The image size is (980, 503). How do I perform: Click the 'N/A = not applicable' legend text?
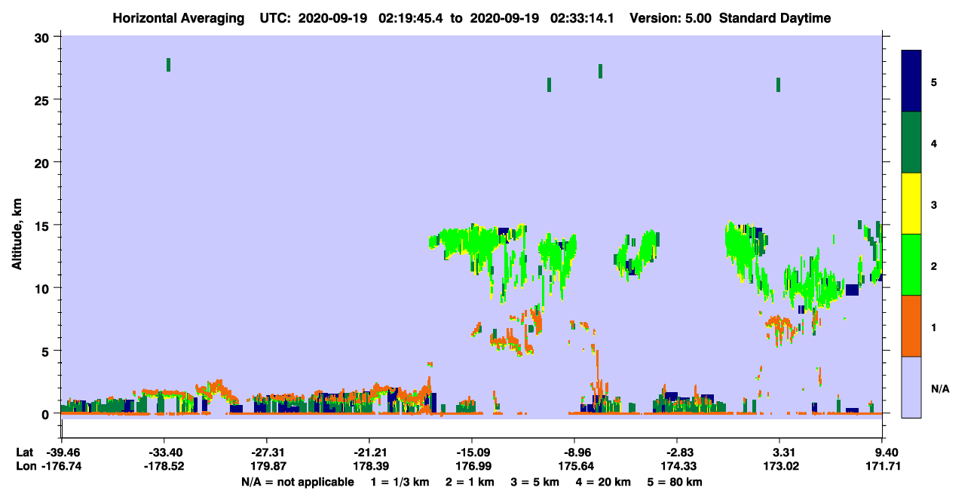297,482
